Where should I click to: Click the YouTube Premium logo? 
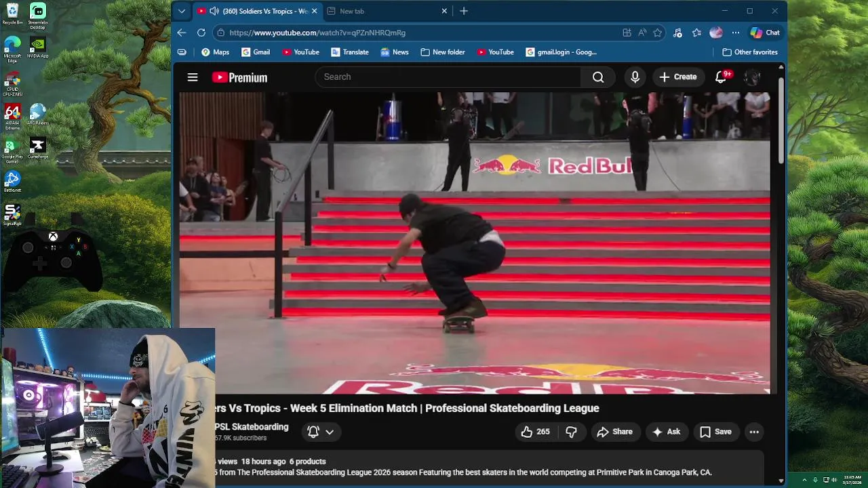click(239, 77)
